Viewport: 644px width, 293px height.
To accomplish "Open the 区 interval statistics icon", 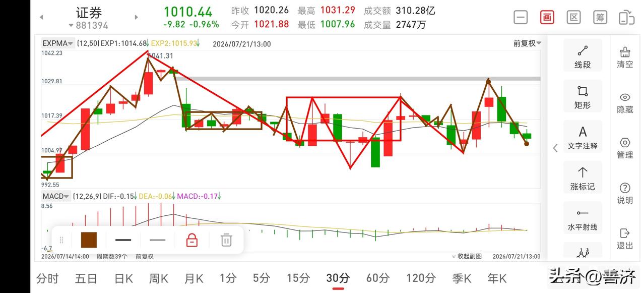I will (x=573, y=17).
